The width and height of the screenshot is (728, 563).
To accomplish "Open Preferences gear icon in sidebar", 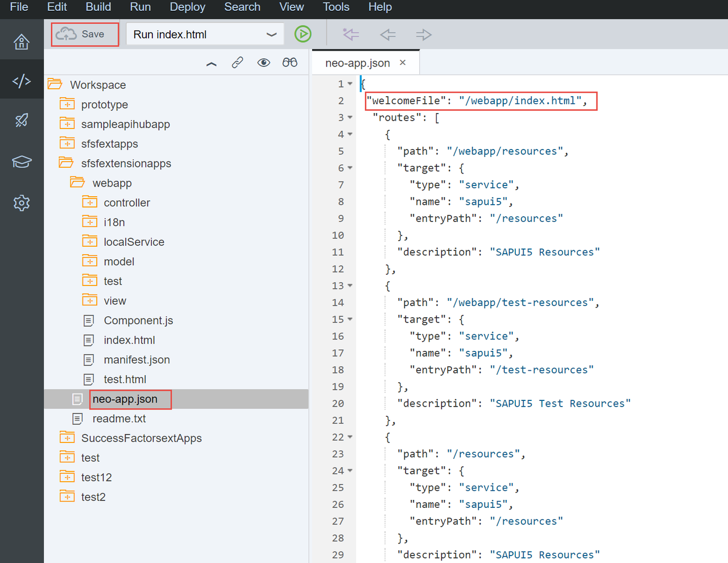I will [22, 202].
